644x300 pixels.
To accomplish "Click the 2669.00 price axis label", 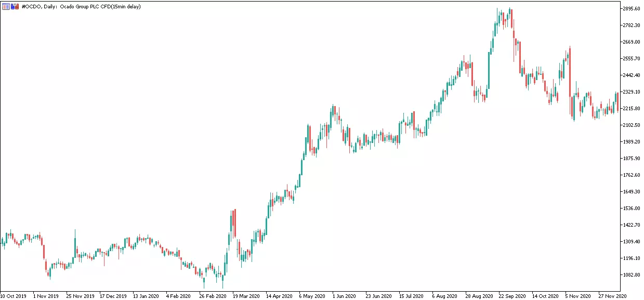I will click(632, 42).
